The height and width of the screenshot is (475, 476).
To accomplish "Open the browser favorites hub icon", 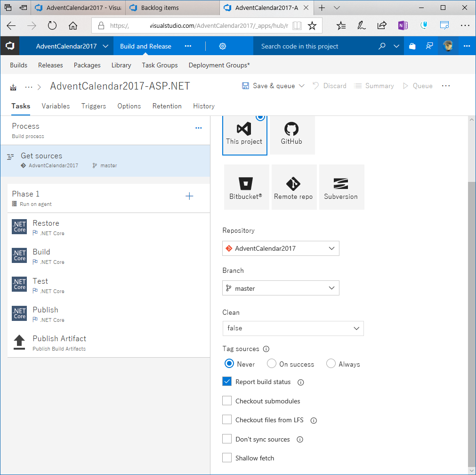I will [x=341, y=25].
